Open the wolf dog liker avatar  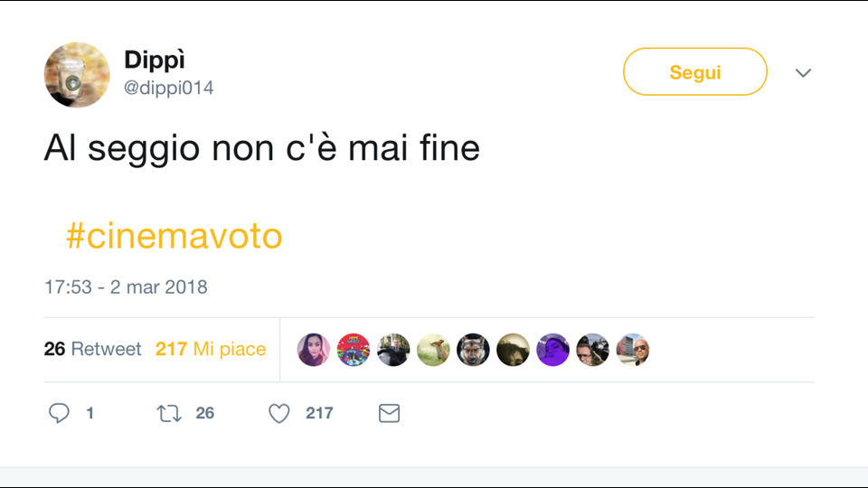pos(473,349)
